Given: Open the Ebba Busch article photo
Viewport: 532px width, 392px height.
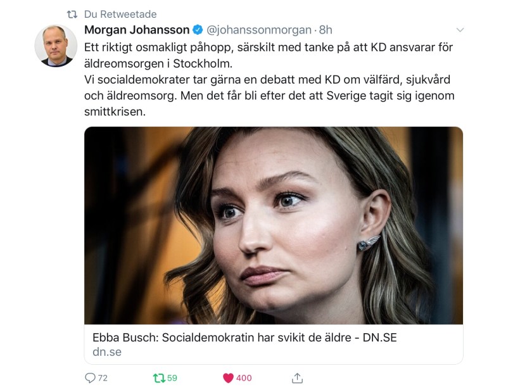Looking at the screenshot, I should pos(274,225).
